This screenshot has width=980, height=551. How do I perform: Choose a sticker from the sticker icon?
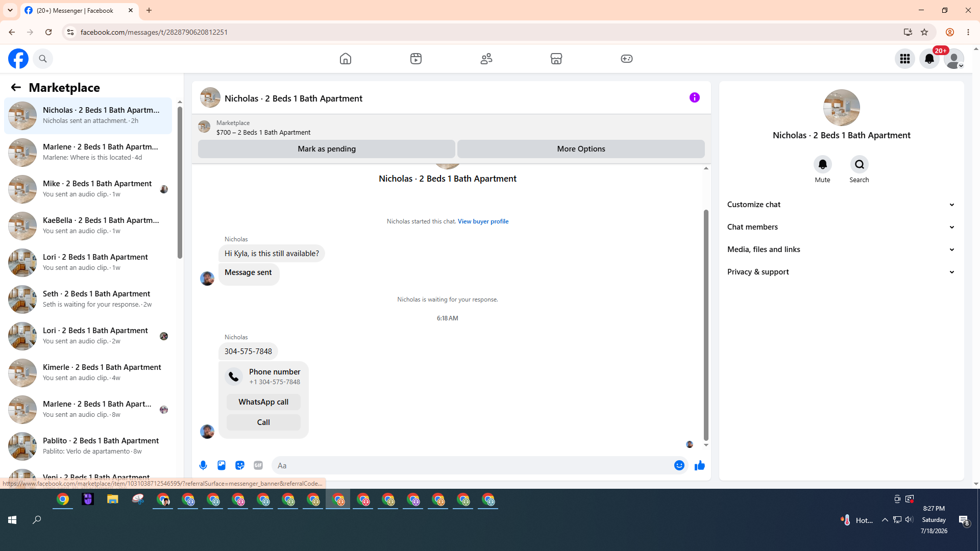click(x=240, y=465)
